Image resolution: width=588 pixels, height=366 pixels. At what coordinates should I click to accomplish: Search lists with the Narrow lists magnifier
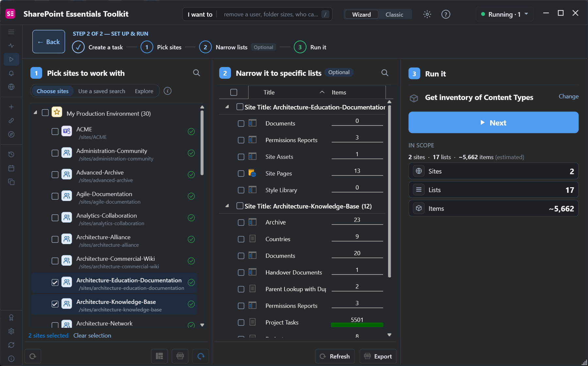pos(385,73)
